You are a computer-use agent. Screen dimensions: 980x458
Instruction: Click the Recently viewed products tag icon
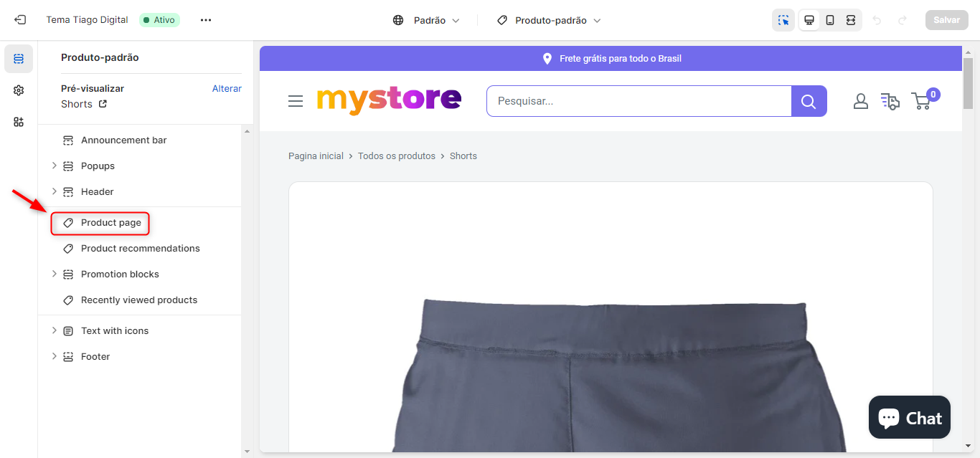[x=68, y=300]
